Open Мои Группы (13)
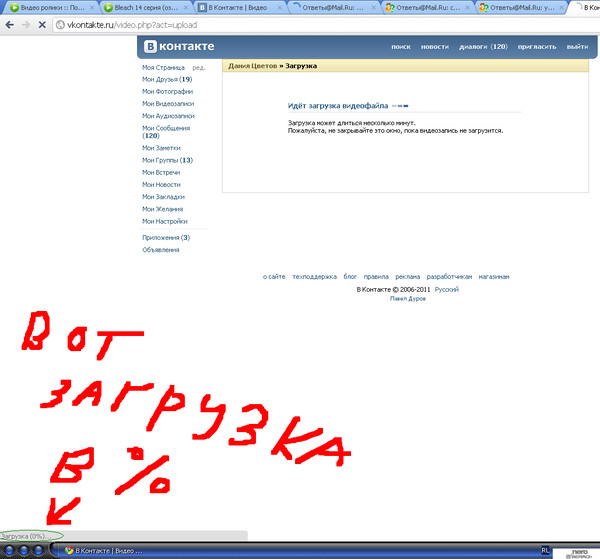The height and width of the screenshot is (559, 600). click(167, 160)
